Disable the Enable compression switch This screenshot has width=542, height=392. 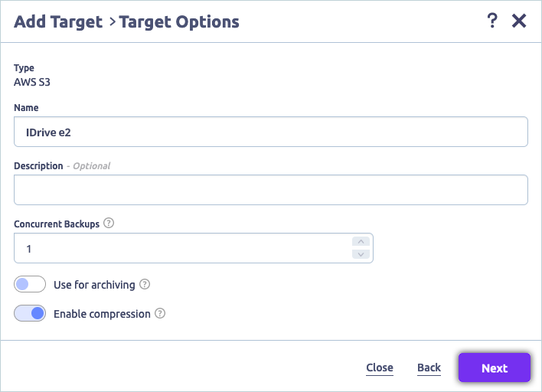(30, 314)
